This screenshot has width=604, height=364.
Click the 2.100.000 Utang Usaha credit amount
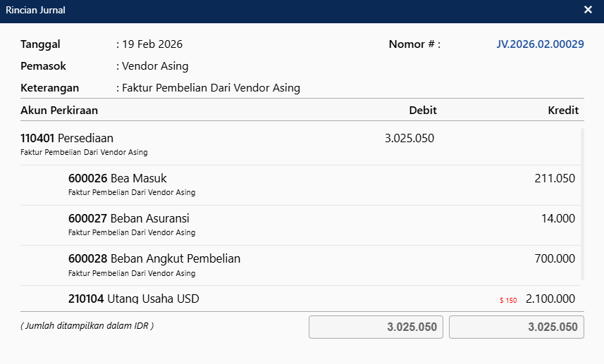(550, 299)
